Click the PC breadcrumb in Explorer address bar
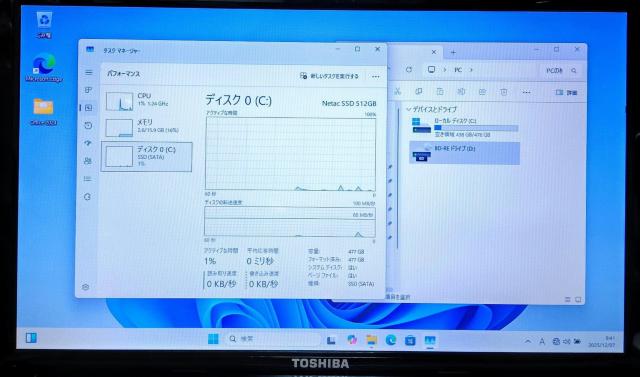 [x=458, y=70]
